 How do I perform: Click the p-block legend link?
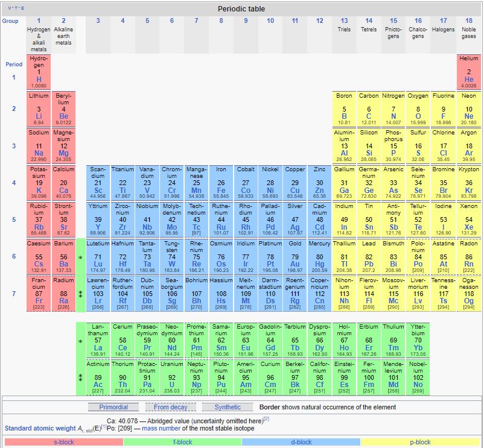coord(420,442)
